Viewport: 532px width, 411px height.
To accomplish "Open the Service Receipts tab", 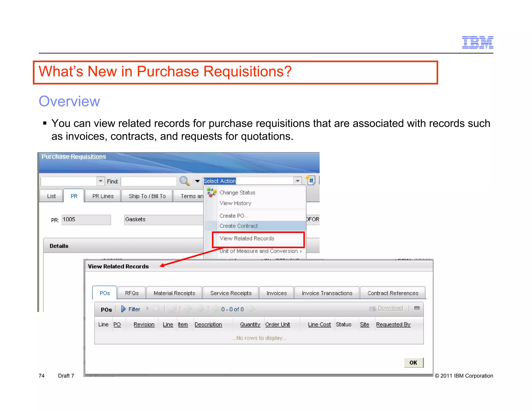I will (x=231, y=293).
